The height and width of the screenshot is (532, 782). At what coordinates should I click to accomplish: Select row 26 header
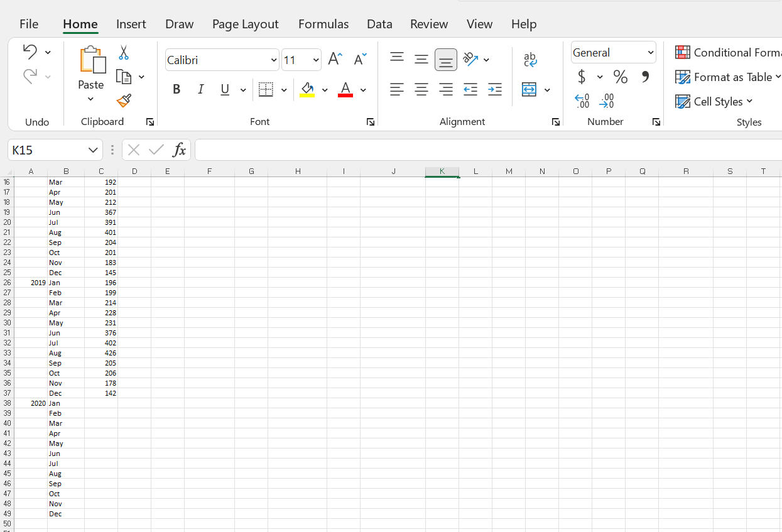7,283
